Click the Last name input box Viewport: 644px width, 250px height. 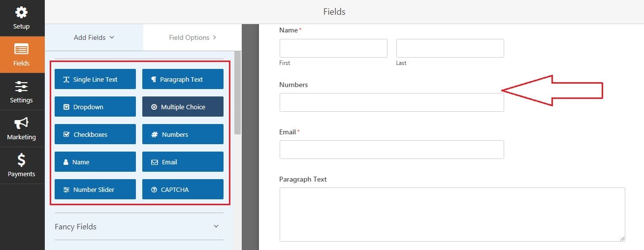[450, 48]
